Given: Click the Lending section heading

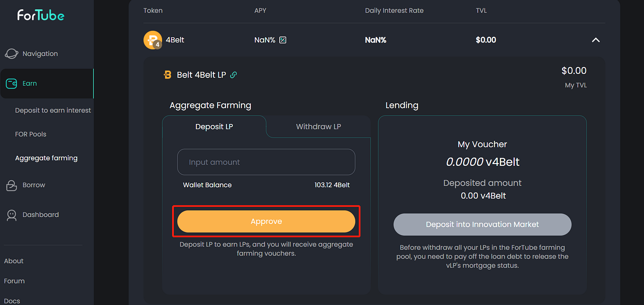Looking at the screenshot, I should point(402,105).
